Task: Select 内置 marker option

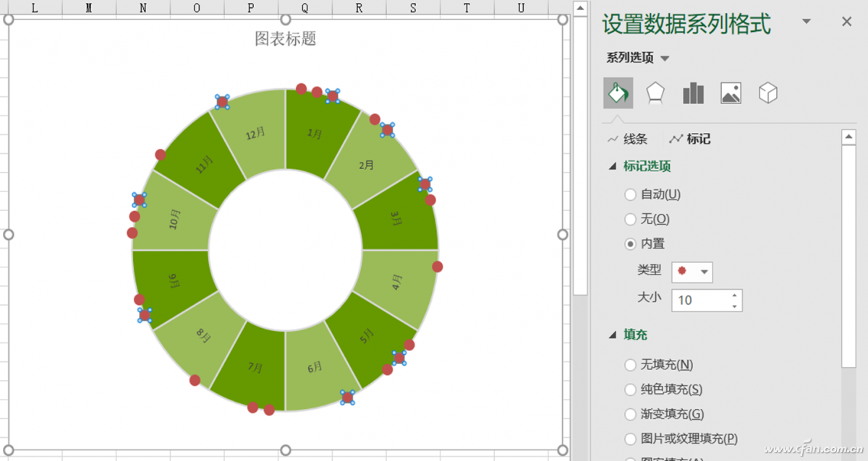Action: click(644, 244)
